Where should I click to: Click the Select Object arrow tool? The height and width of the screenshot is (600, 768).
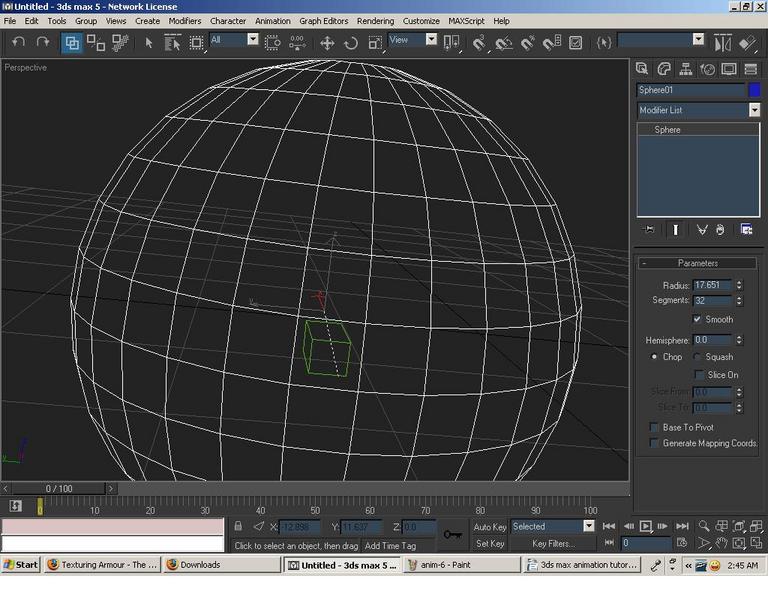coord(149,43)
